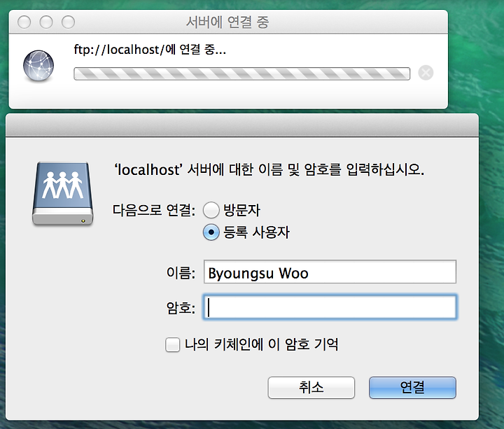Click the shared server drive icon
This screenshot has width=504, height=429.
pyautogui.click(x=63, y=193)
